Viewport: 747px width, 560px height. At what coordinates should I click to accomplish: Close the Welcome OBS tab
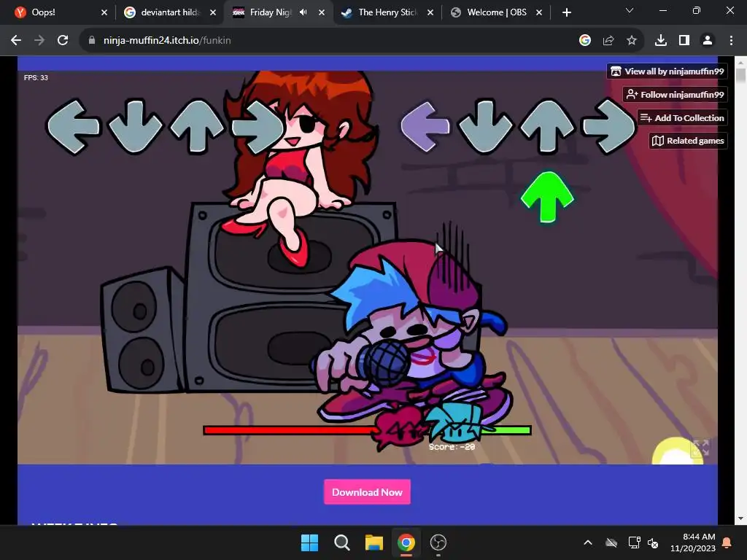[x=539, y=12]
